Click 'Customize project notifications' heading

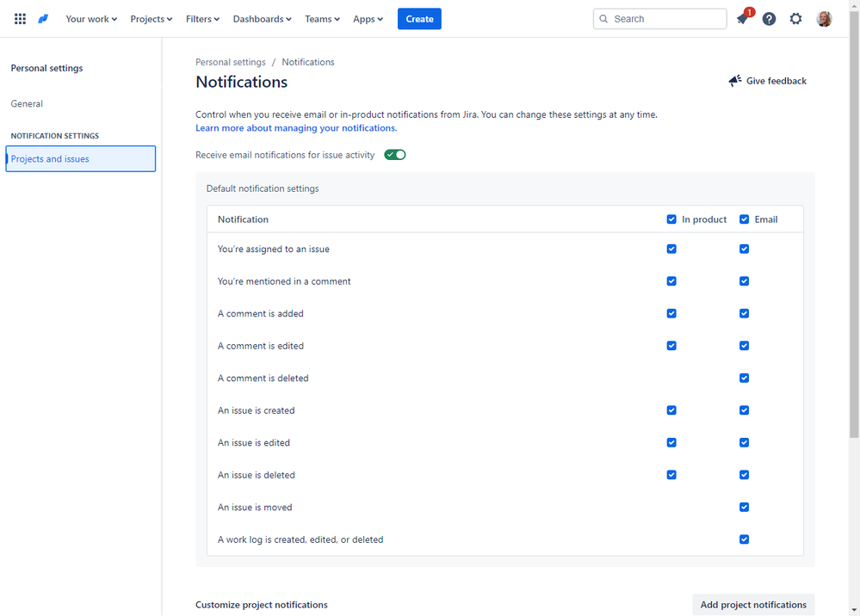(x=261, y=605)
